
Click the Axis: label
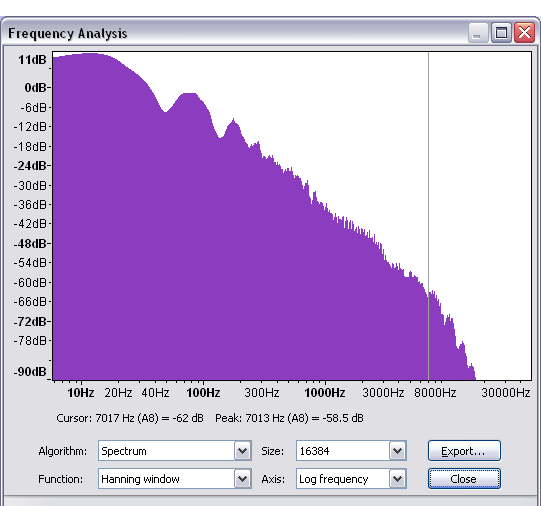click(273, 479)
